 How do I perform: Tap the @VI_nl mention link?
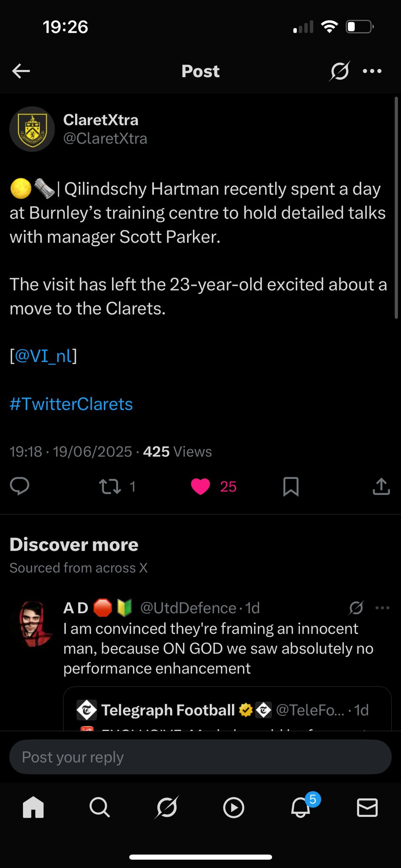click(43, 356)
